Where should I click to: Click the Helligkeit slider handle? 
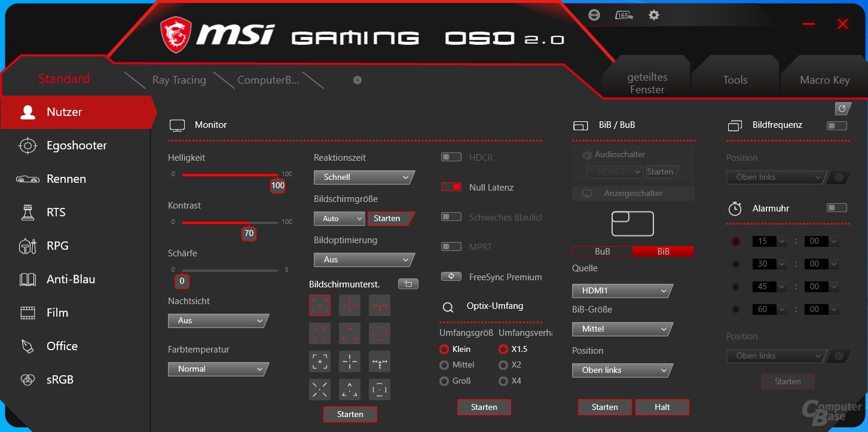[x=277, y=185]
